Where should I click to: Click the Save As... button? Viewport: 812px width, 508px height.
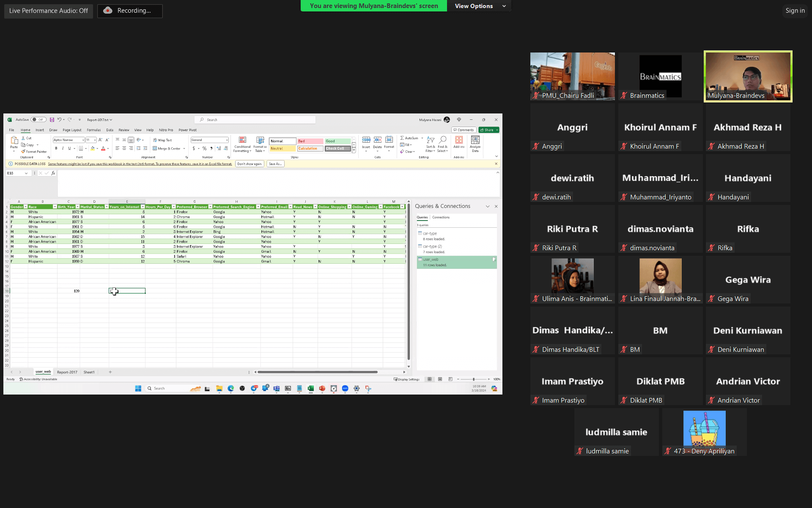[x=275, y=164]
